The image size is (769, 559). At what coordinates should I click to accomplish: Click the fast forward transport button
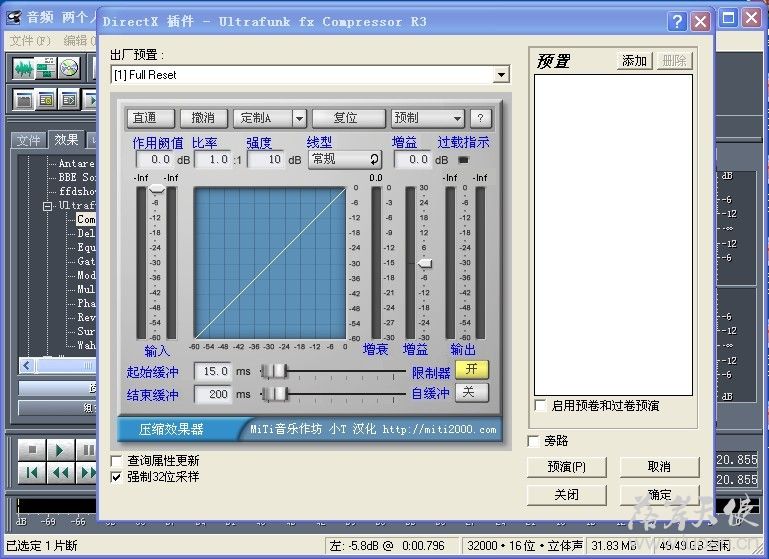[x=86, y=473]
